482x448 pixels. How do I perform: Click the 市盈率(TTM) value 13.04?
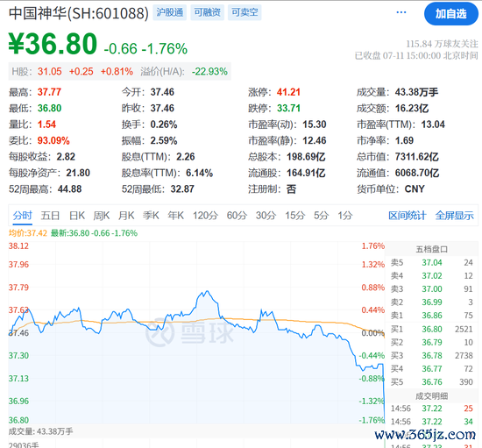coord(433,124)
